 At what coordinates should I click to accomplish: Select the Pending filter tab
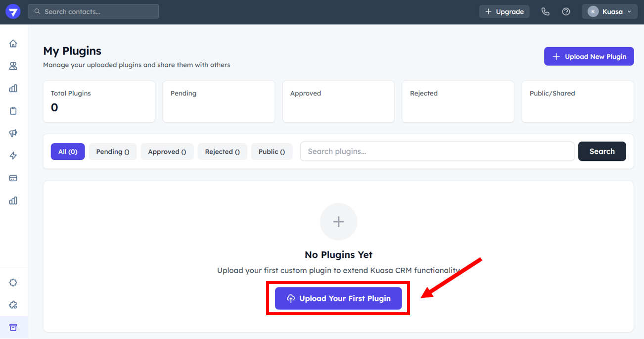[113, 151]
